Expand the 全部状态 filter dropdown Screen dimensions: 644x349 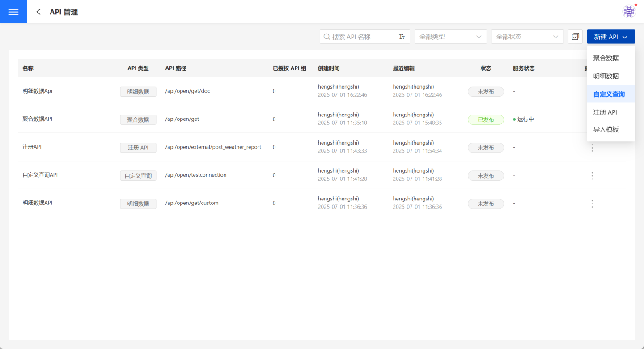tap(527, 37)
